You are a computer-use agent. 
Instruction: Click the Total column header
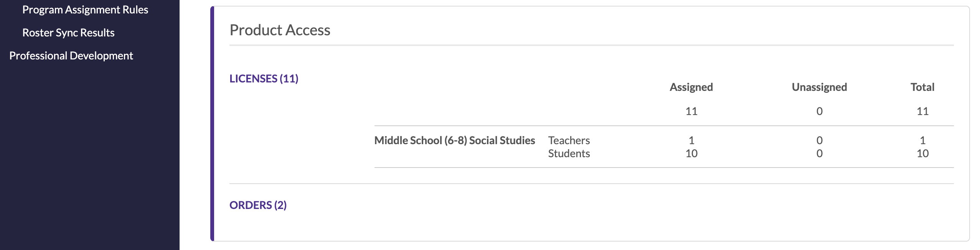[922, 87]
